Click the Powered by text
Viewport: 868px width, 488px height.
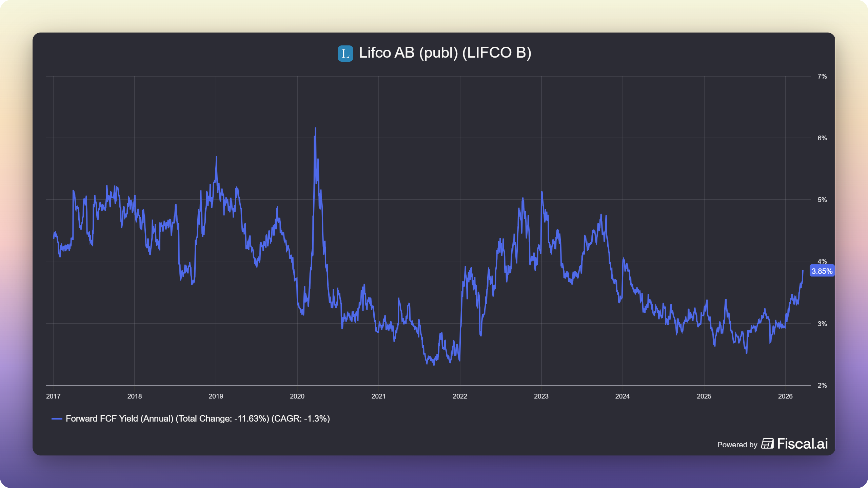[737, 445]
